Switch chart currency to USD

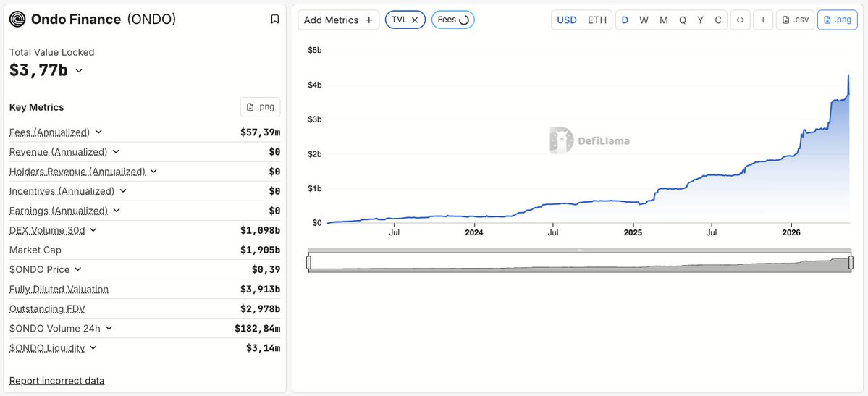[567, 20]
